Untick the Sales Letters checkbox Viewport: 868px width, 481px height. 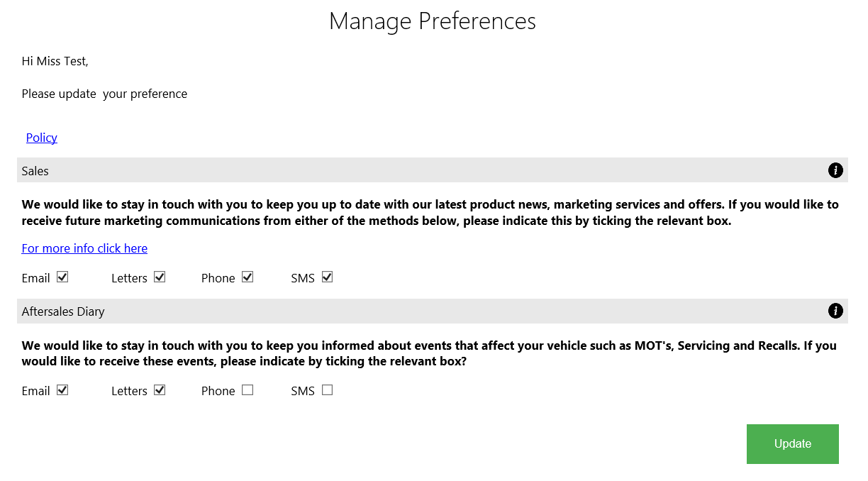(160, 277)
